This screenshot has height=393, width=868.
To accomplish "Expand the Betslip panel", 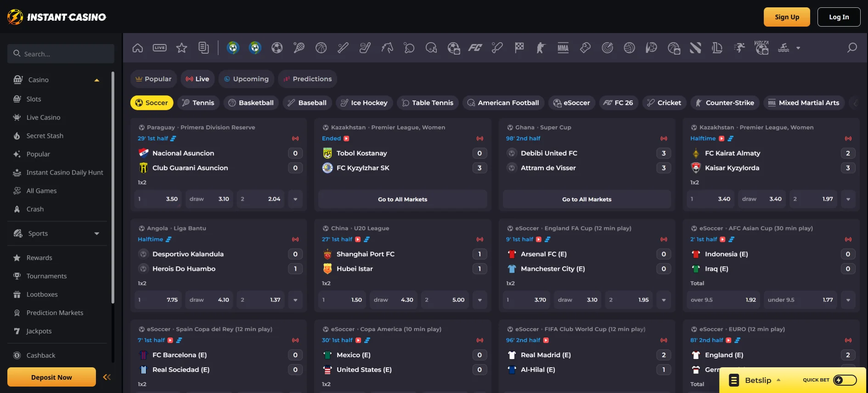I will pos(778,380).
